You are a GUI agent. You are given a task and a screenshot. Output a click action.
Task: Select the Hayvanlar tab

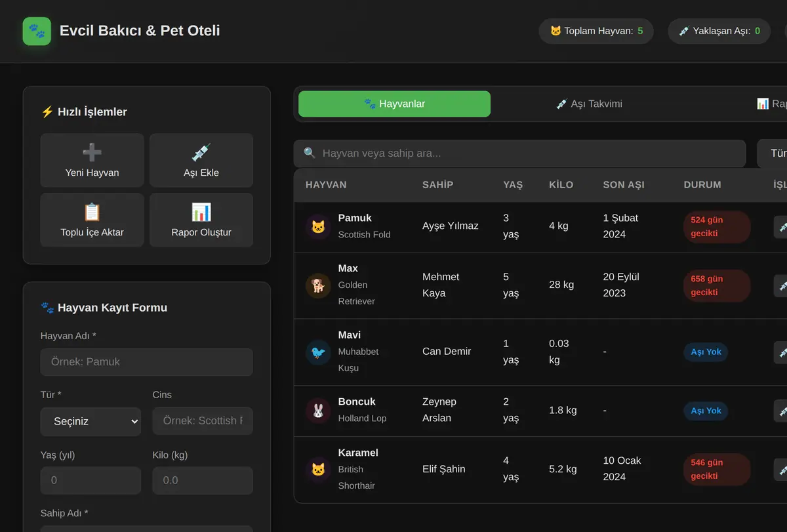394,104
